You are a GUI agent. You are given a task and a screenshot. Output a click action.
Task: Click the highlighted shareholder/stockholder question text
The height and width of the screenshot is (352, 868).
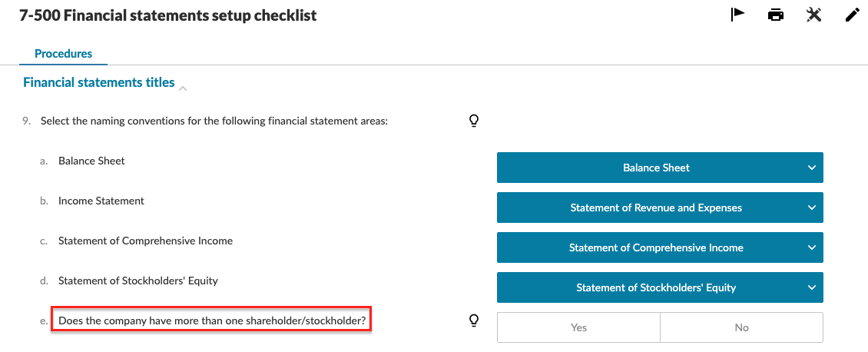[x=211, y=320]
